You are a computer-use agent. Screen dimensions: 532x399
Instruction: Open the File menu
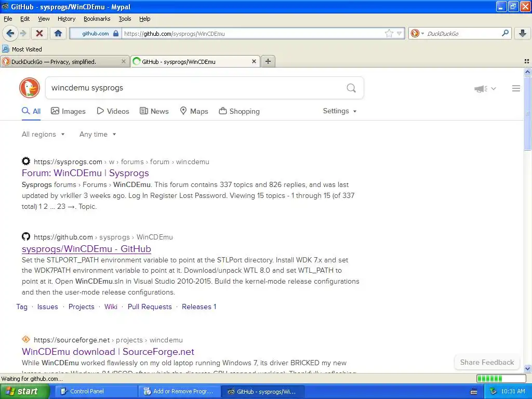(x=8, y=19)
